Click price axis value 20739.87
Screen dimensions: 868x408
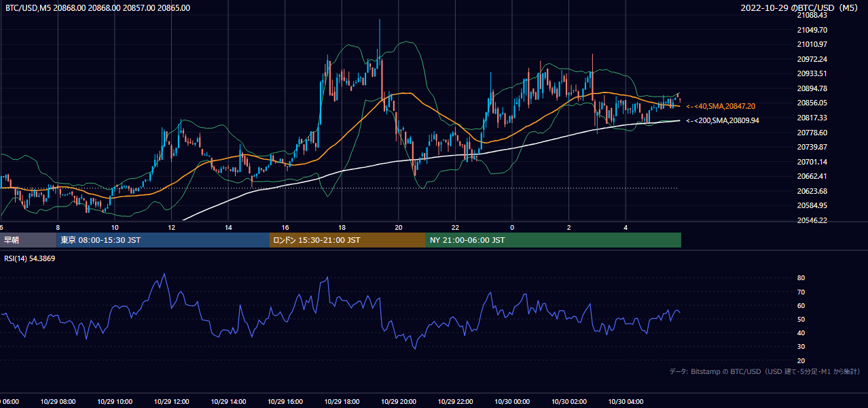pyautogui.click(x=812, y=147)
